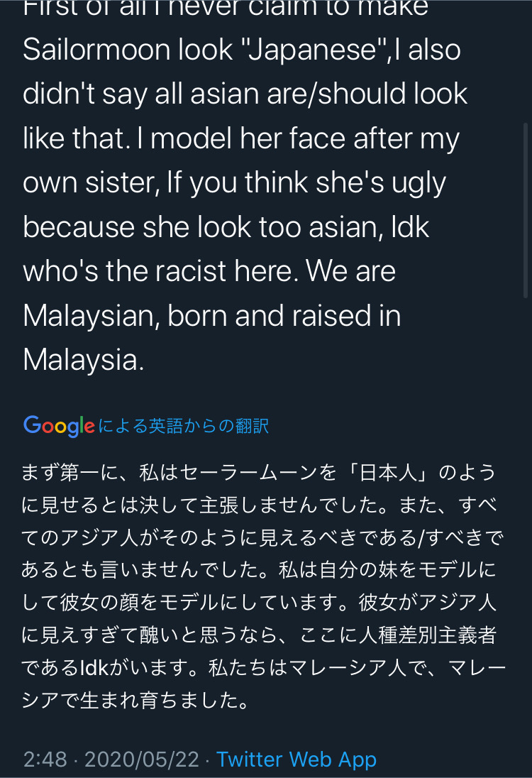Open the 'による英語からの翻訳' translation link

coord(184,426)
